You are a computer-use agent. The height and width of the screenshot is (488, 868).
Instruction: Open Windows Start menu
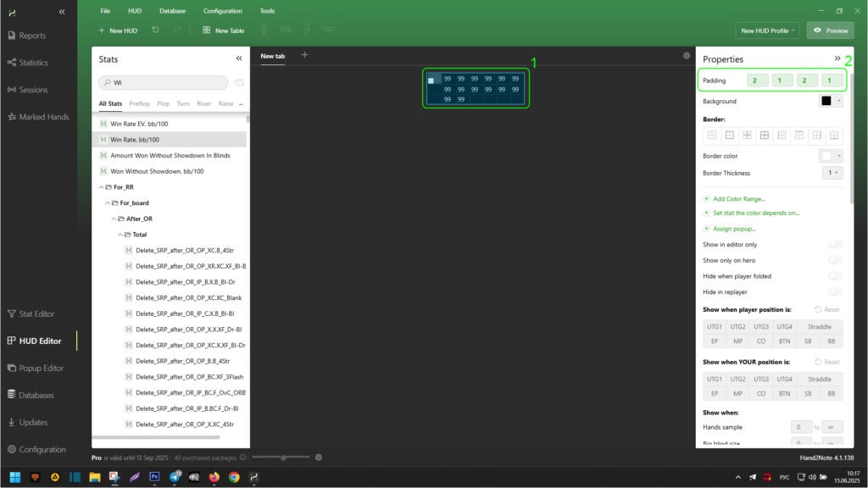pos(15,477)
